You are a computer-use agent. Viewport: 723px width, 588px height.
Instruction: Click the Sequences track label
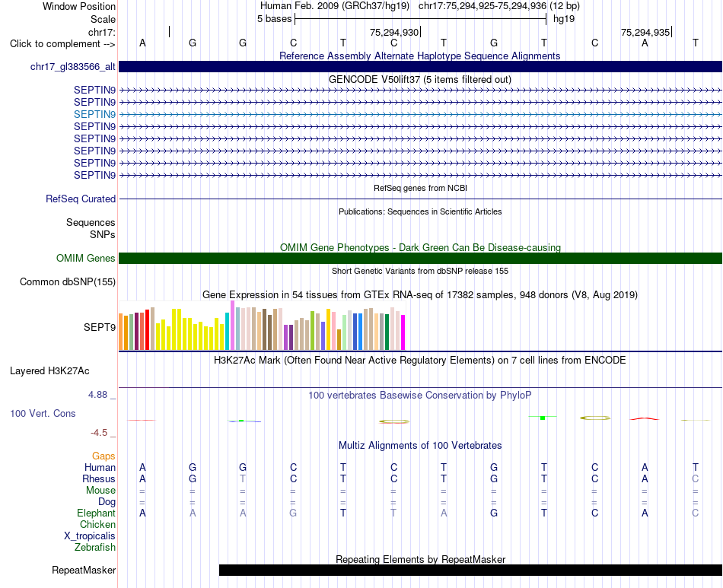point(91,223)
